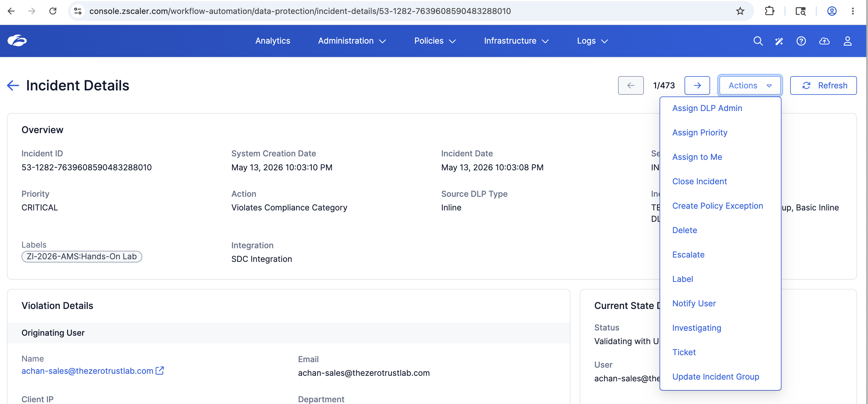Click the browser forward arrow
This screenshot has width=868, height=404.
coord(32,11)
